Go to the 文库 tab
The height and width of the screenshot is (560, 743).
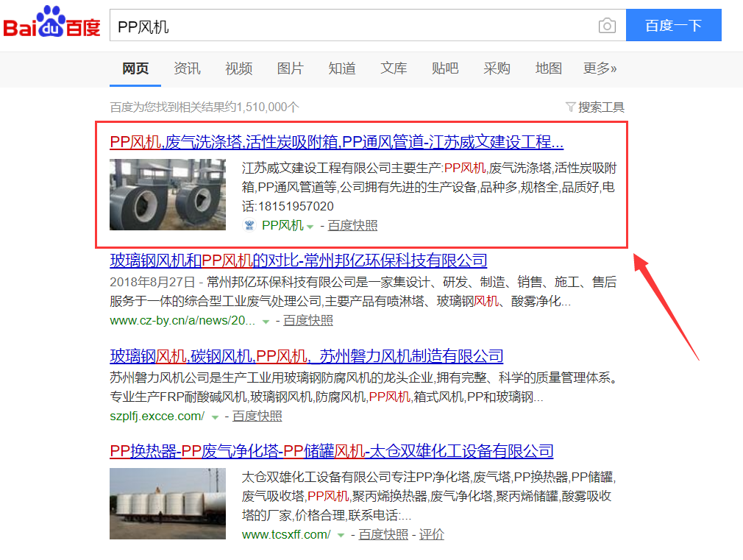pos(394,68)
